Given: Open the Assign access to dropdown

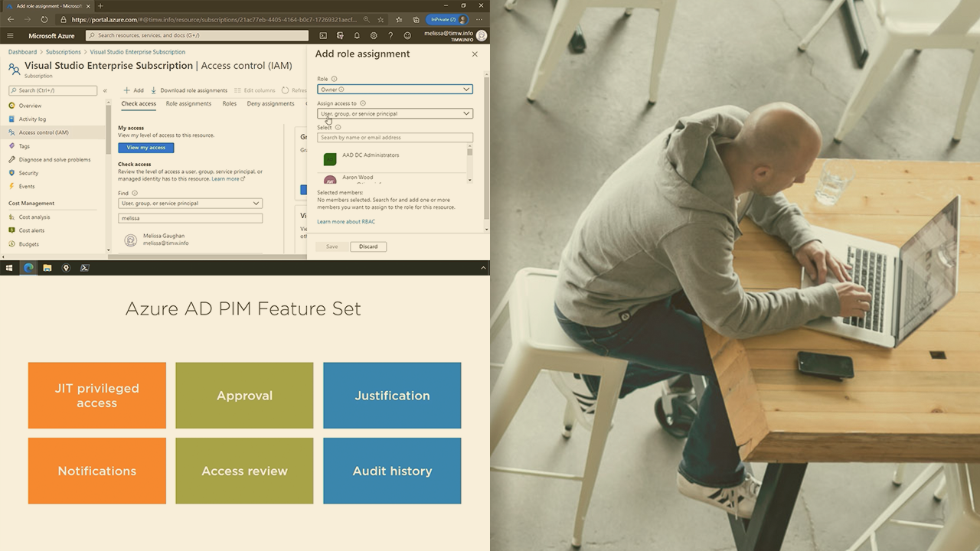Looking at the screenshot, I should tap(394, 113).
